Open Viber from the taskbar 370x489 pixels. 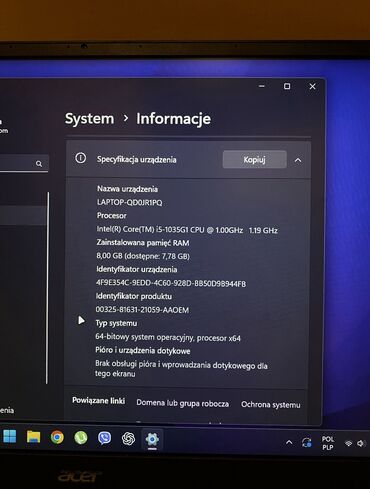click(x=105, y=438)
